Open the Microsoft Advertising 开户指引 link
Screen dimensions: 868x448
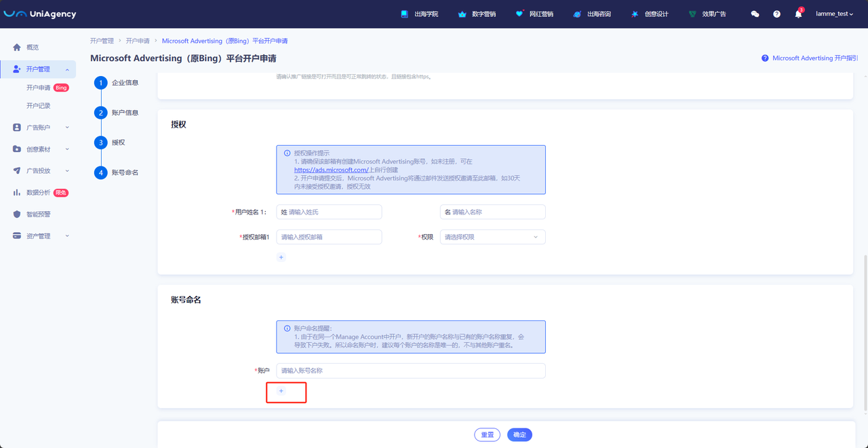(810, 58)
